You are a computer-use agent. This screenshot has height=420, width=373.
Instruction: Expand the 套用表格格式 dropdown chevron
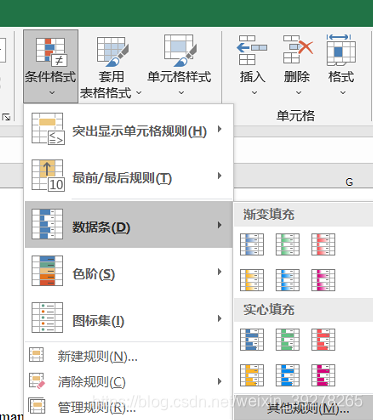(139, 92)
